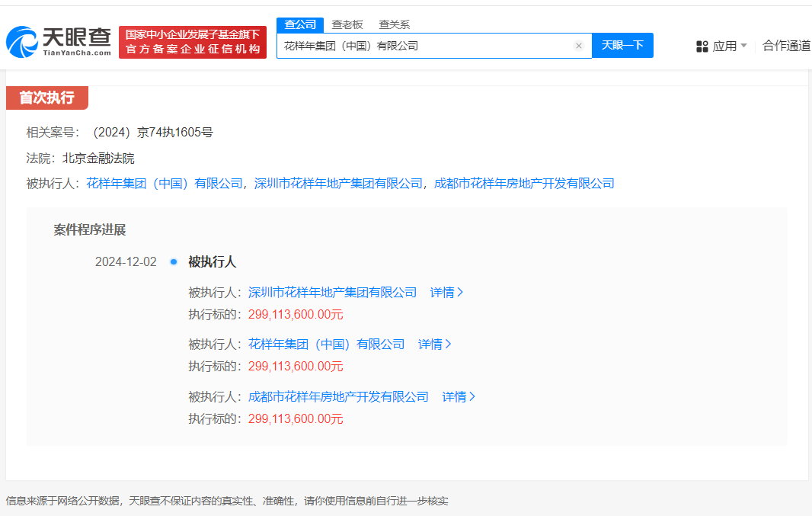The width and height of the screenshot is (812, 516).
Task: Switch to the 查老板 tab
Action: 347,24
